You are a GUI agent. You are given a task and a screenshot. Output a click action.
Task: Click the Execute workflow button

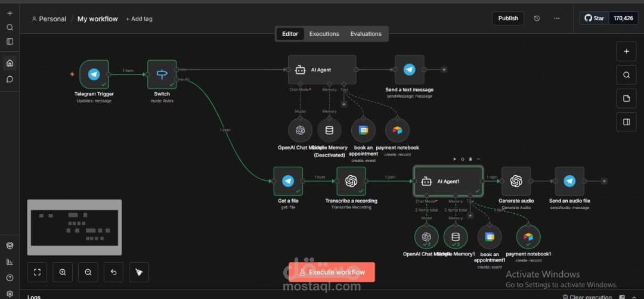[332, 272]
